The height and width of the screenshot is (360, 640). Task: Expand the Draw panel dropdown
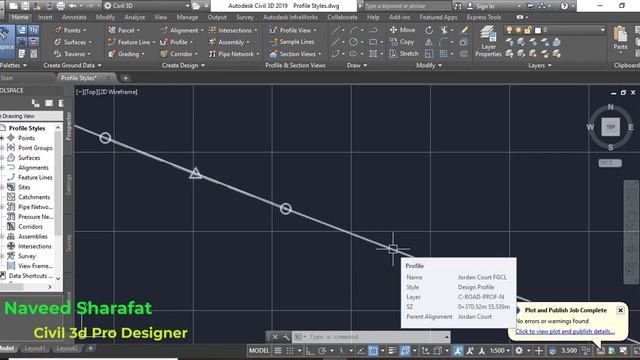[357, 65]
